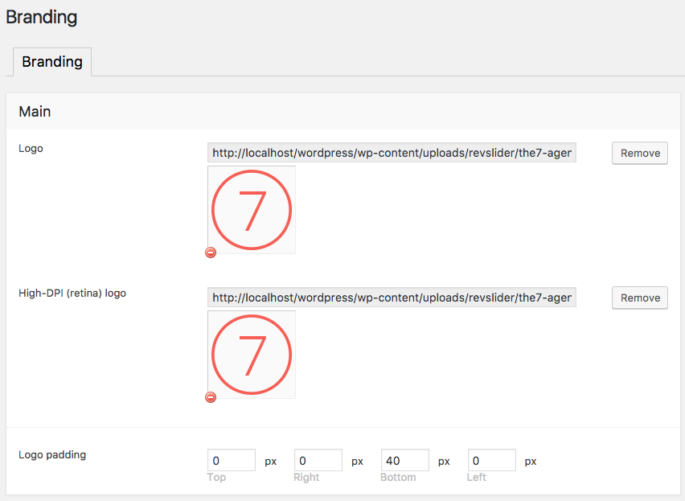This screenshot has width=685, height=501.
Task: Switch to the Branding tab
Action: pos(52,61)
